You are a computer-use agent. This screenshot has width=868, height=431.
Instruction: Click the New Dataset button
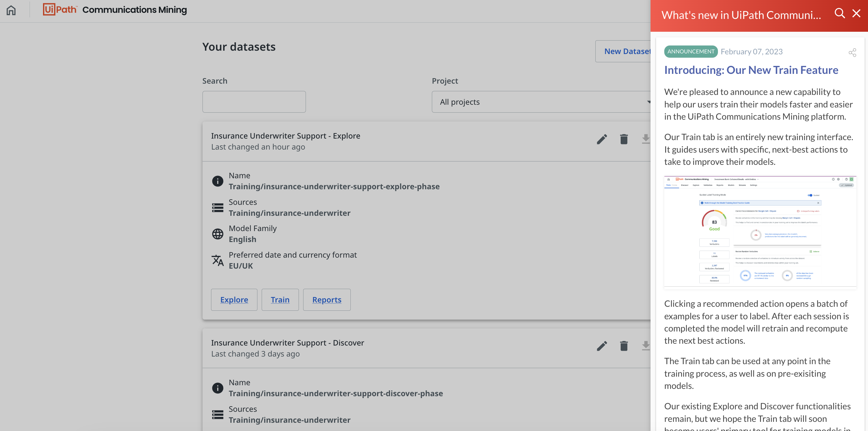(x=627, y=51)
